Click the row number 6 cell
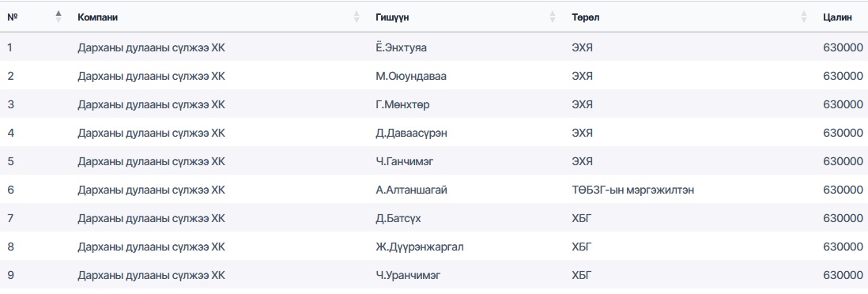The image size is (868, 294). [x=10, y=190]
